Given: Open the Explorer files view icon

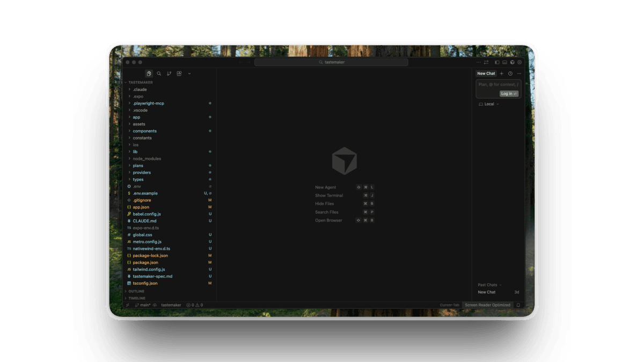Looking at the screenshot, I should (149, 73).
